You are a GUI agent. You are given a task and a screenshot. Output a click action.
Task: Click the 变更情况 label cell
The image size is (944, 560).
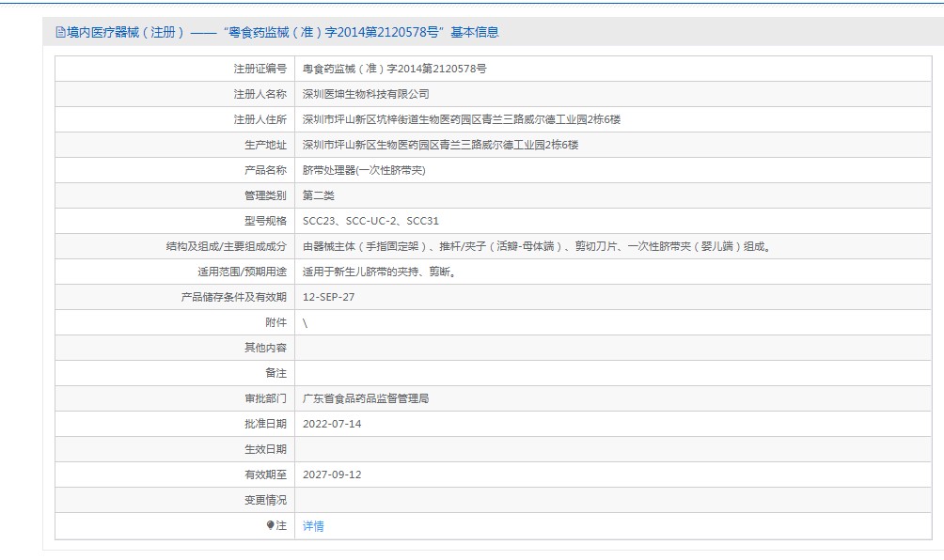pyautogui.click(x=175, y=500)
